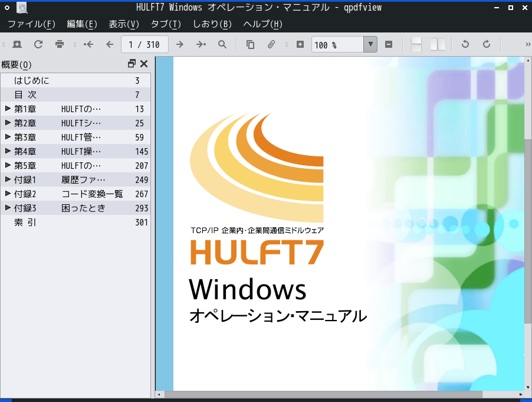Open the ファイル(F) menu
Image resolution: width=532 pixels, height=402 pixels.
click(31, 24)
